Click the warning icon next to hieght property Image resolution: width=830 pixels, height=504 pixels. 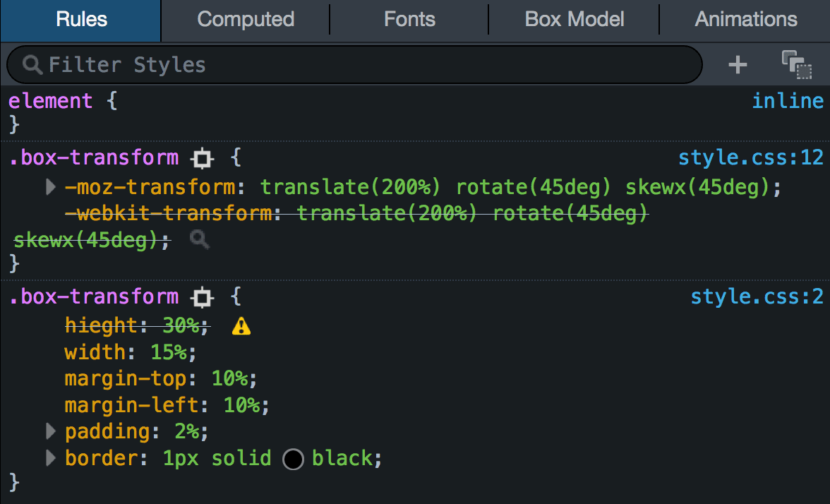241,325
